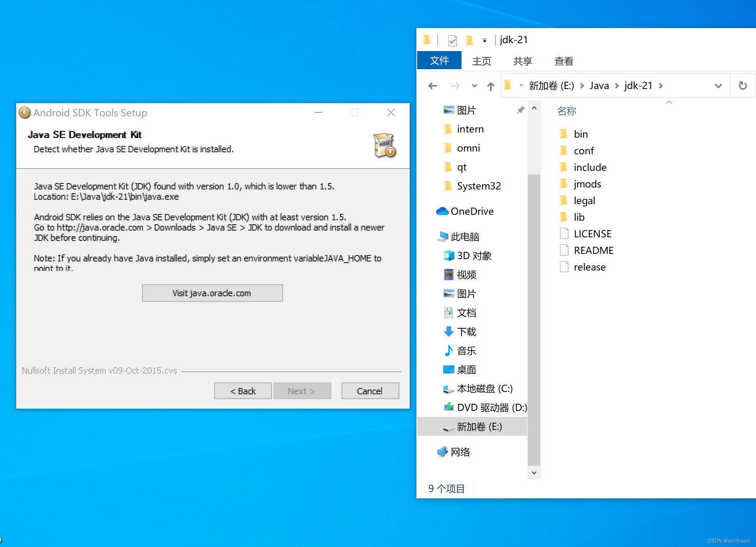This screenshot has width=756, height=547.
Task: Click the navigation pane scrollbar up arrow
Action: click(x=534, y=108)
